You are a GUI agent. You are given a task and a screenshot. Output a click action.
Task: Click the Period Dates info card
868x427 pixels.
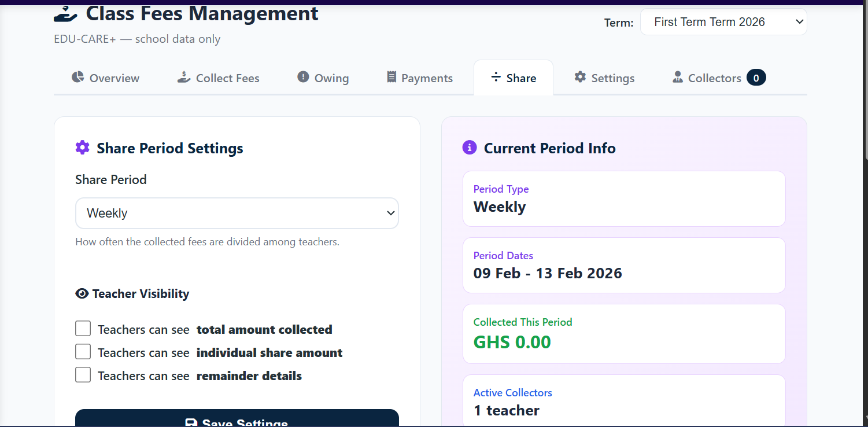point(623,266)
